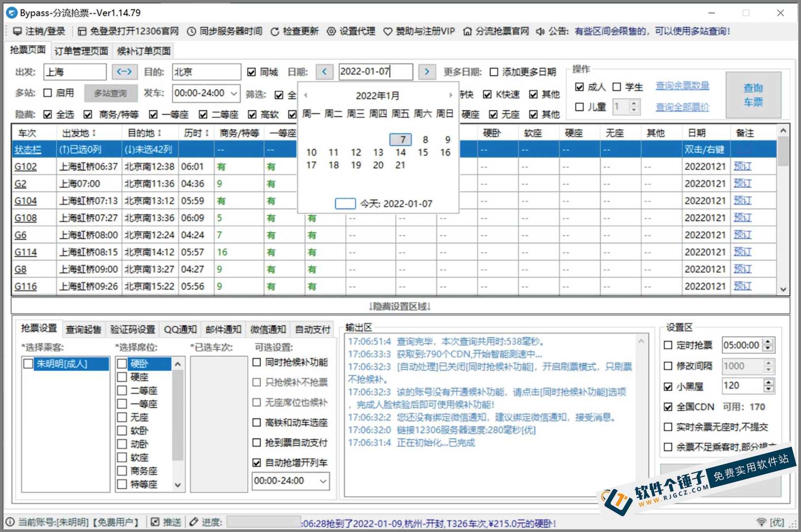Open 查询起售 tab
The width and height of the screenshot is (801, 532).
83,330
